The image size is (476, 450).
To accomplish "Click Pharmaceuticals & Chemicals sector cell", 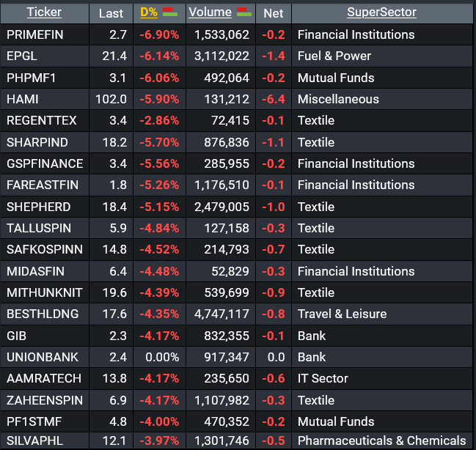I will pos(381,440).
